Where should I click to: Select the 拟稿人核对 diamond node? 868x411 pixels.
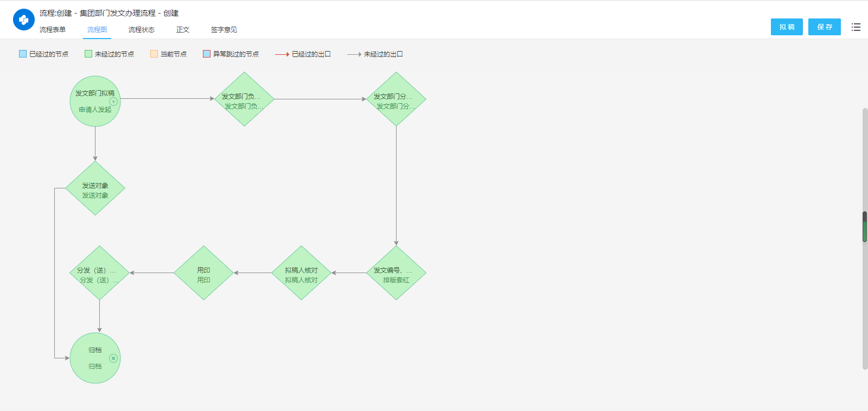coord(301,273)
